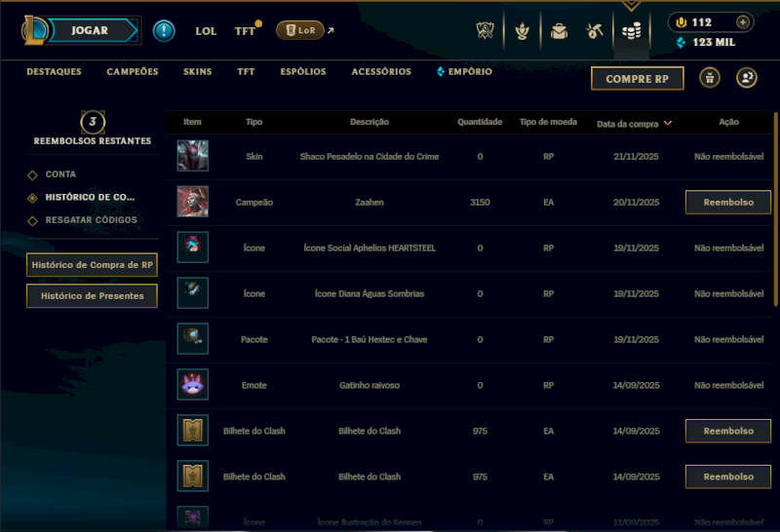Image resolution: width=780 pixels, height=532 pixels.
Task: Click the last Bilhete do Clash thumbnail
Action: coord(192,475)
